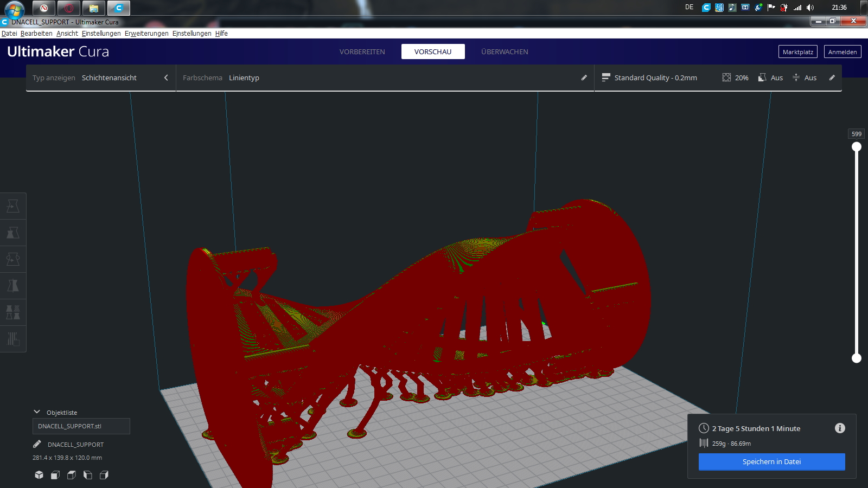Collapse the Typ anzeigen Schichtenansicht panel
The image size is (868, 488).
[x=166, y=78]
